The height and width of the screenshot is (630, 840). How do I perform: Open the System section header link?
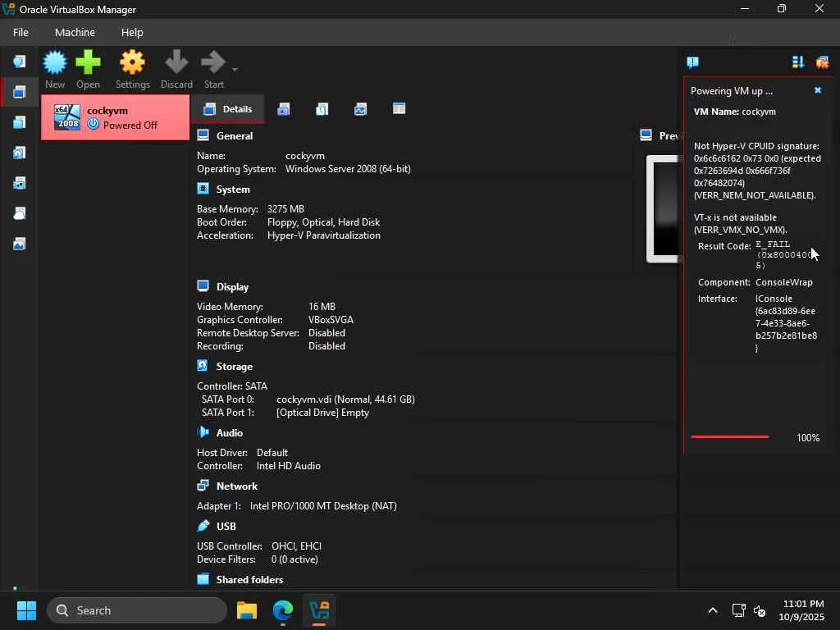tap(233, 189)
